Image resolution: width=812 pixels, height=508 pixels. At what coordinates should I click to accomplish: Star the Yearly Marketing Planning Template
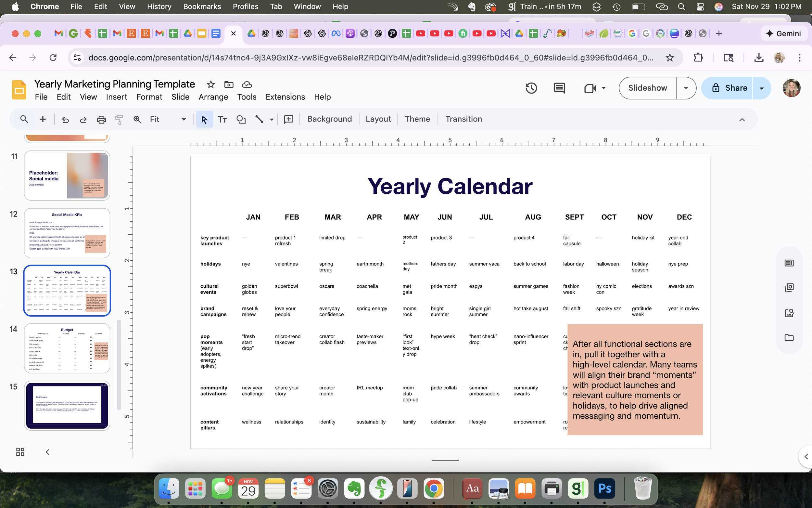[x=210, y=84]
